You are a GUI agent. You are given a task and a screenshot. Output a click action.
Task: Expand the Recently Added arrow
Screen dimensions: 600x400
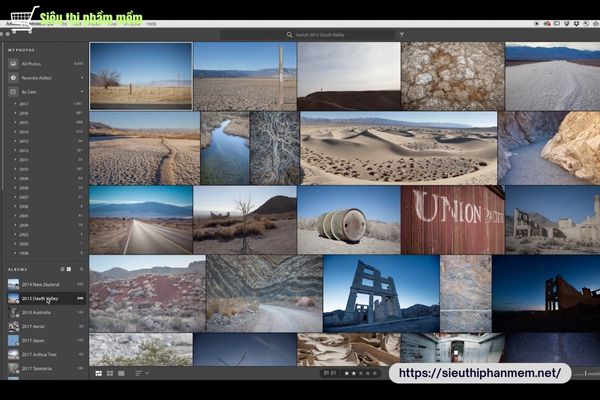(x=82, y=78)
